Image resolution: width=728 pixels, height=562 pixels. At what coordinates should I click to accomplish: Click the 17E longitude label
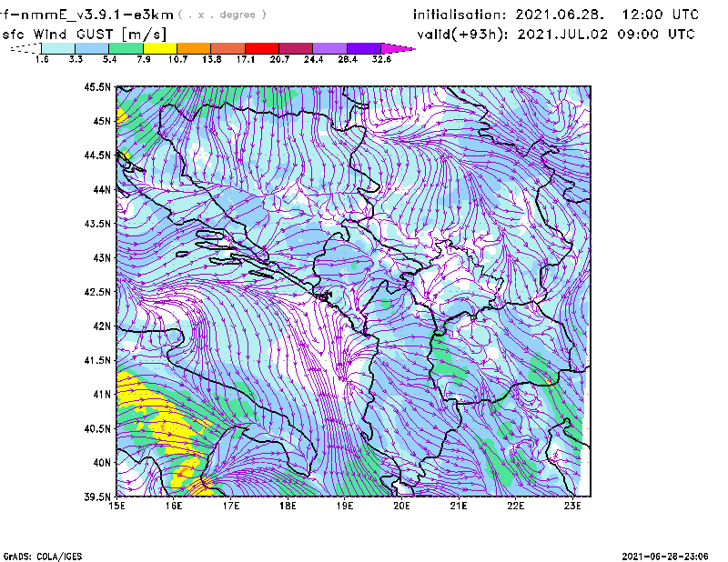point(231,506)
